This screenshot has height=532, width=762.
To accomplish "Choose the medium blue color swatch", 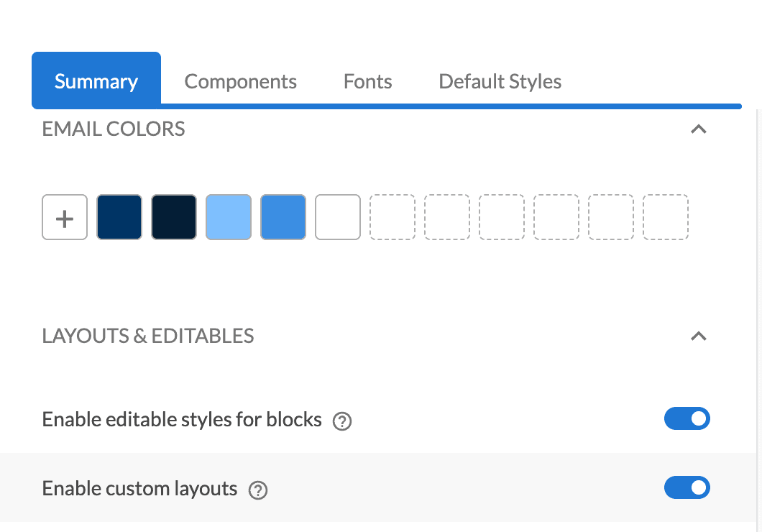I will 283,217.
